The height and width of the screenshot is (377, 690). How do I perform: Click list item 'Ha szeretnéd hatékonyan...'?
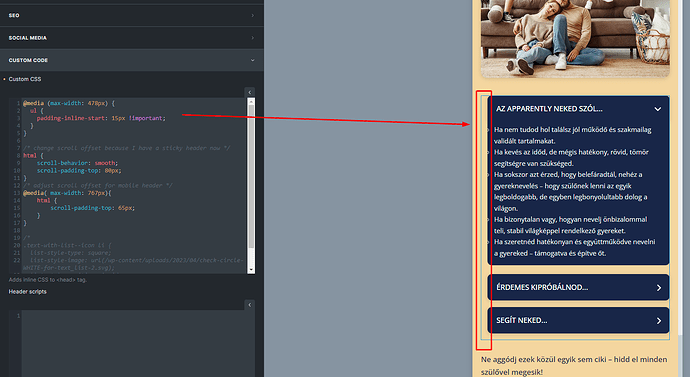(574, 247)
